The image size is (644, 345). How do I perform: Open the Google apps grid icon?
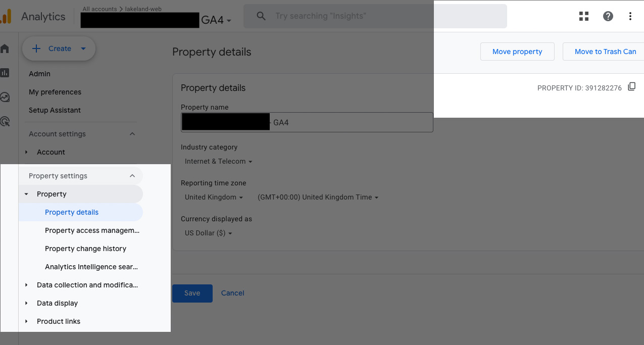(584, 16)
